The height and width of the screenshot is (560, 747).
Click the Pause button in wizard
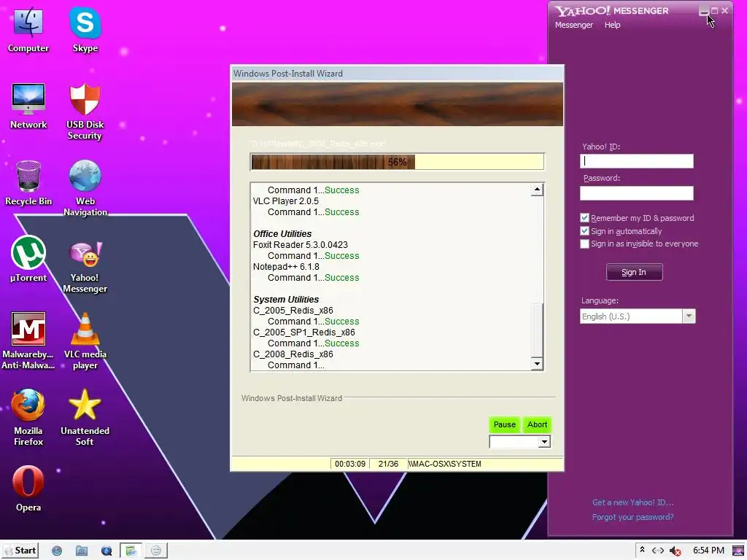coord(505,424)
